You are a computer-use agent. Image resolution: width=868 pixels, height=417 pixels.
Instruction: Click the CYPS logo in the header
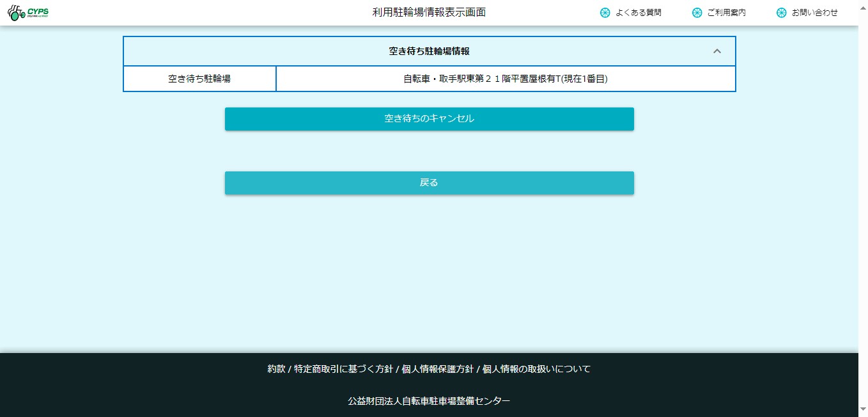[x=28, y=13]
